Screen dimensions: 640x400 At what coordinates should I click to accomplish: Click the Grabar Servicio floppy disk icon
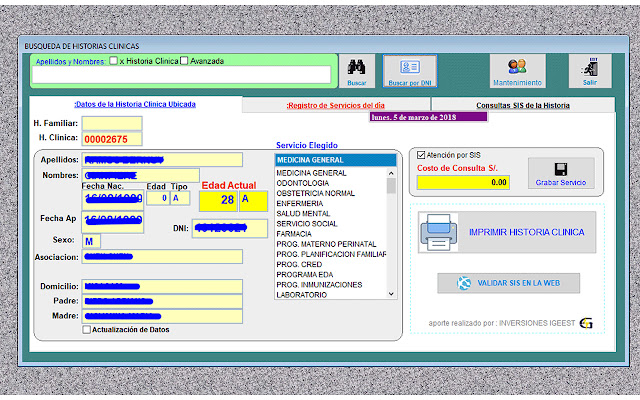point(561,168)
